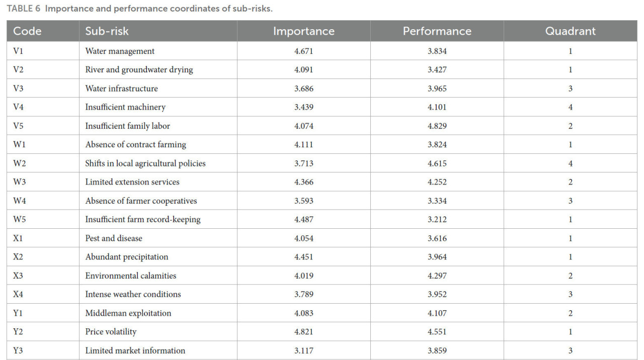Click the Code column header

coord(27,31)
